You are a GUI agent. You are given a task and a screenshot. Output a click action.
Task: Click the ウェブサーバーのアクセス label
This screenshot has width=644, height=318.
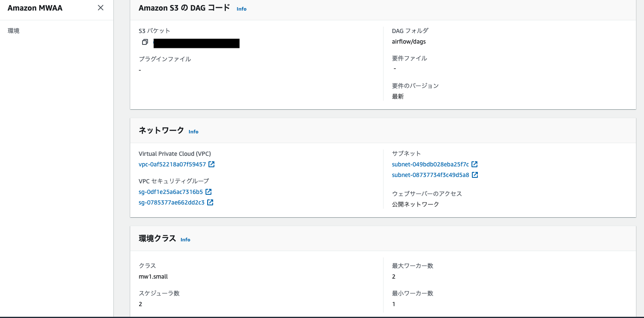[427, 194]
